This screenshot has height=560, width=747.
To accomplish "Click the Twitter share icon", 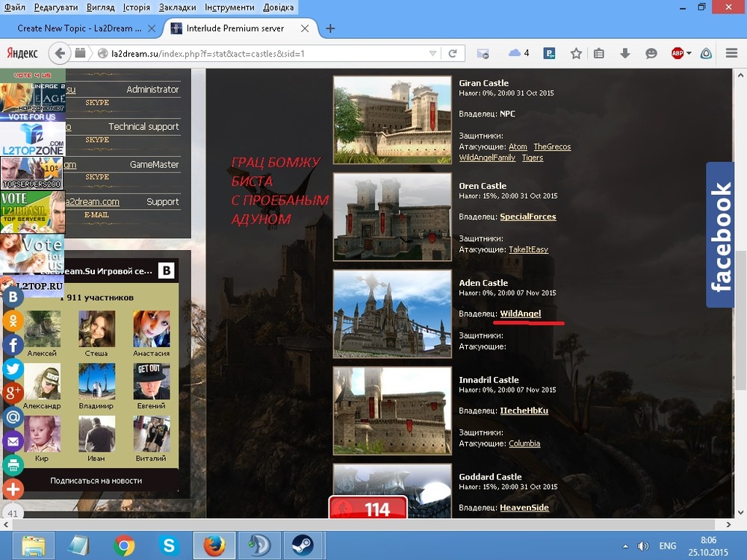I will (x=13, y=368).
